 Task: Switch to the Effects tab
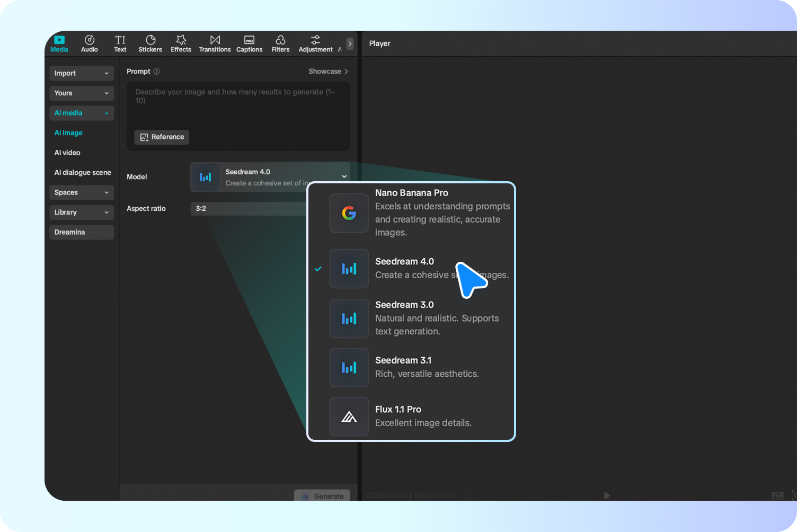[181, 44]
